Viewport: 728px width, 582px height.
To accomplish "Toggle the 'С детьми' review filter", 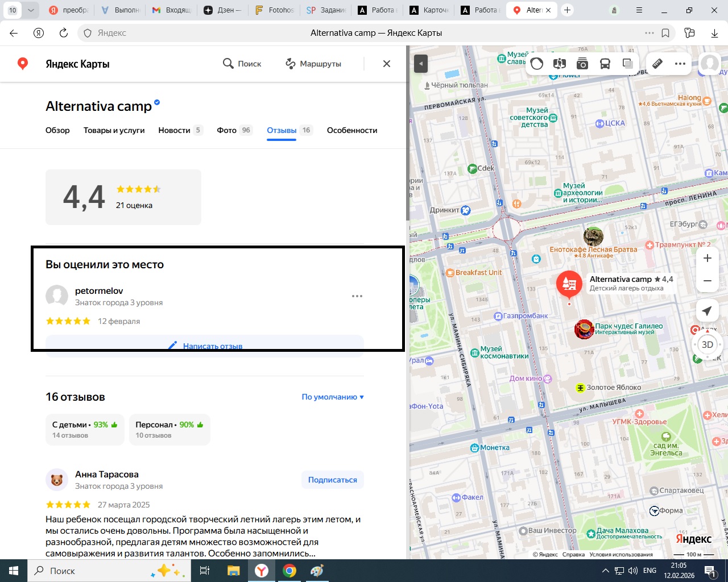I will [85, 430].
